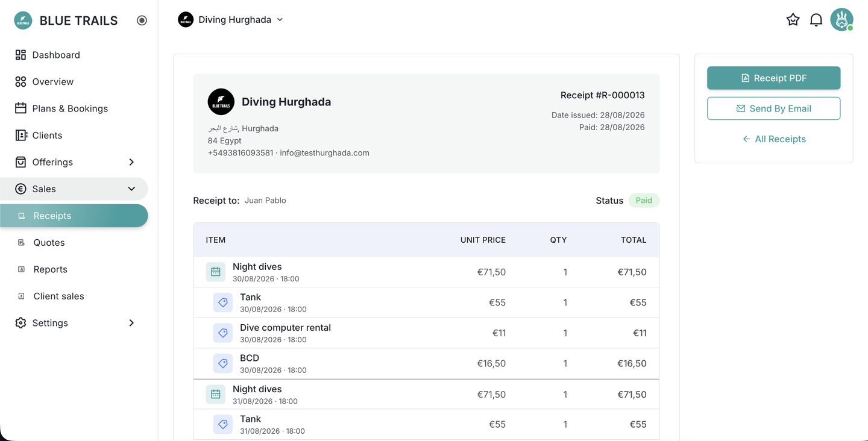The height and width of the screenshot is (441, 868).
Task: Click the Date issued: 28/08/2026 text
Action: pyautogui.click(x=598, y=115)
